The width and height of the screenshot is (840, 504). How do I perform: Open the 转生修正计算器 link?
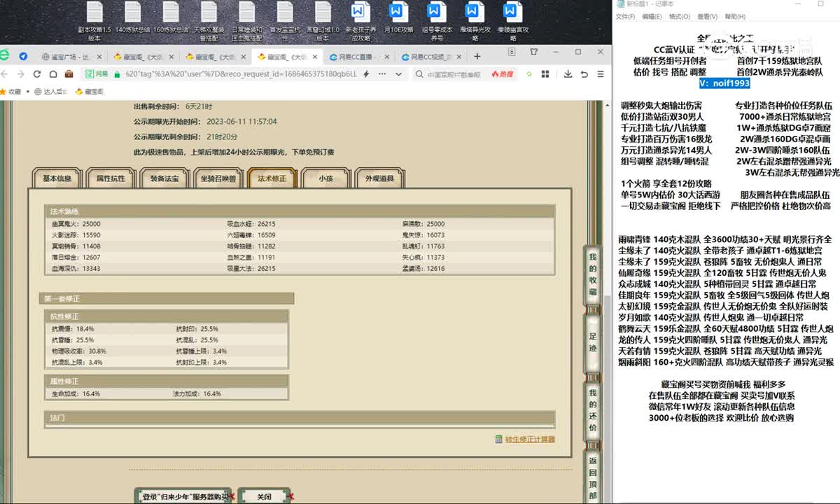coord(530,439)
